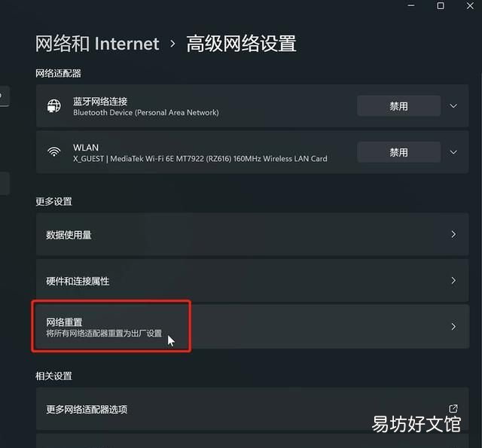The width and height of the screenshot is (482, 448).
Task: Open 硬件和连接属性 settings page
Action: [x=252, y=281]
